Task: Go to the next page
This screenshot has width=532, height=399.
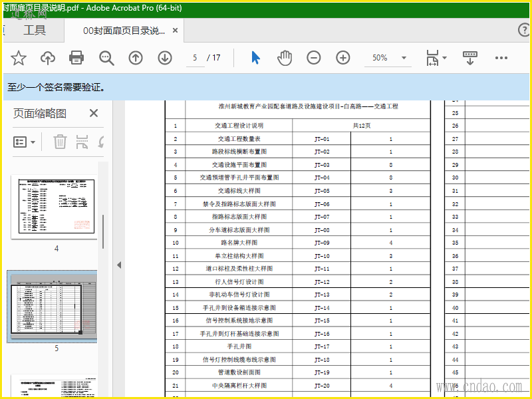Action: pyautogui.click(x=164, y=58)
